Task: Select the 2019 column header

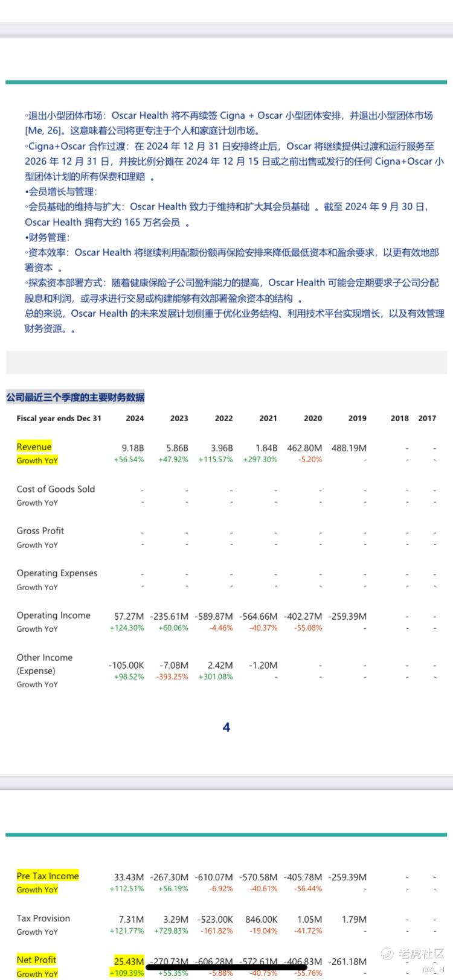Action: (x=357, y=418)
